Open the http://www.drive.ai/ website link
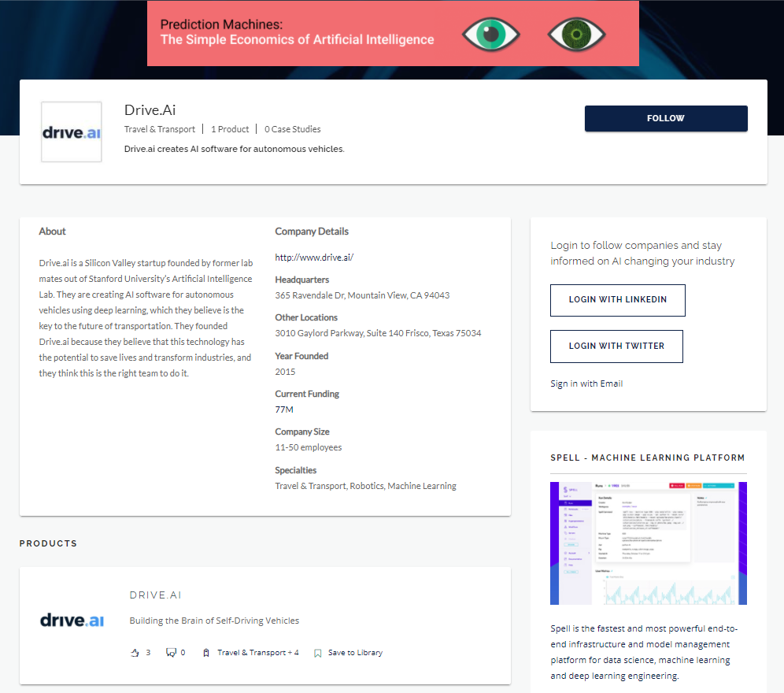Viewport: 784px width, 693px height. point(314,258)
